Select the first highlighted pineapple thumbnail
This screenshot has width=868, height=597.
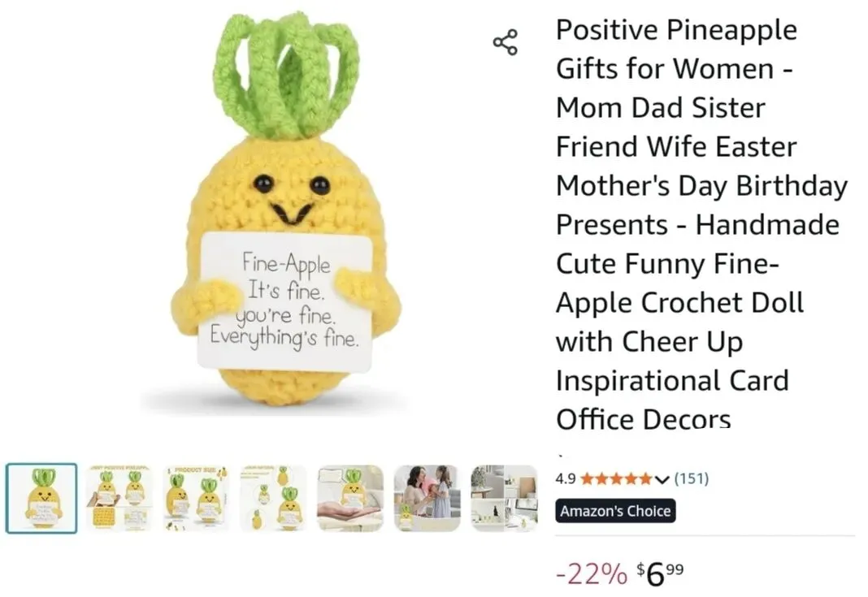41,499
